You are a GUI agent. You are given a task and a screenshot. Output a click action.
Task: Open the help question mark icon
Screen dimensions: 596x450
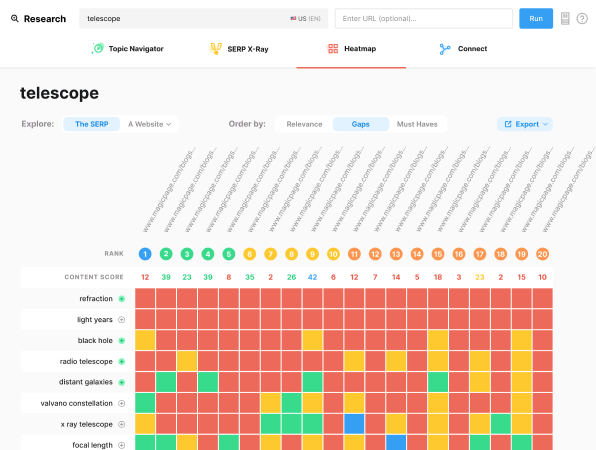582,18
